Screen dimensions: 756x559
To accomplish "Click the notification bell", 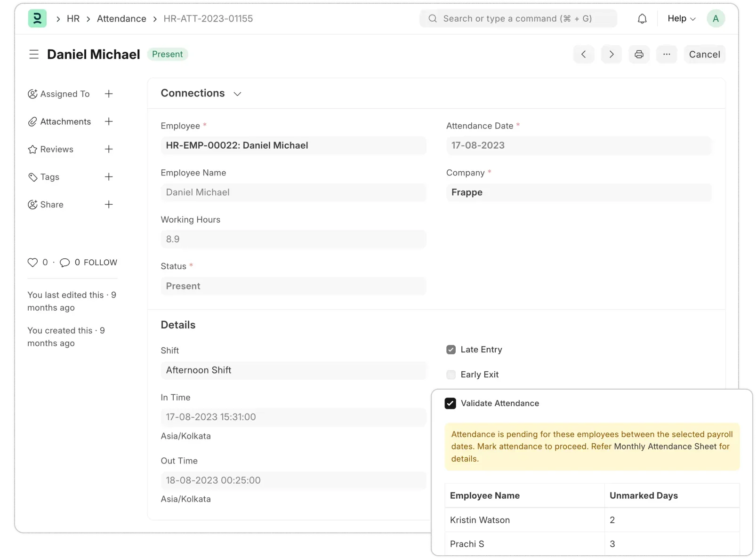I will pos(642,18).
